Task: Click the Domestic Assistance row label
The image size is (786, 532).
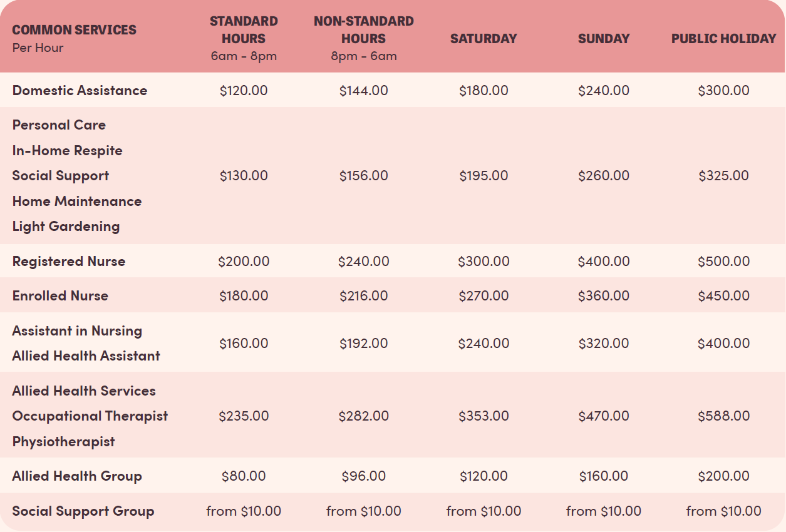Action: tap(80, 90)
